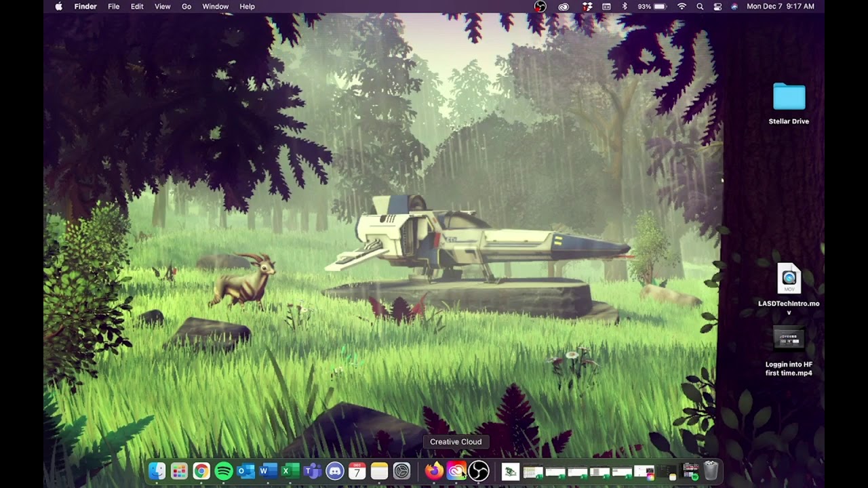Open Control Center in menu bar
868x488 pixels.
tap(717, 6)
